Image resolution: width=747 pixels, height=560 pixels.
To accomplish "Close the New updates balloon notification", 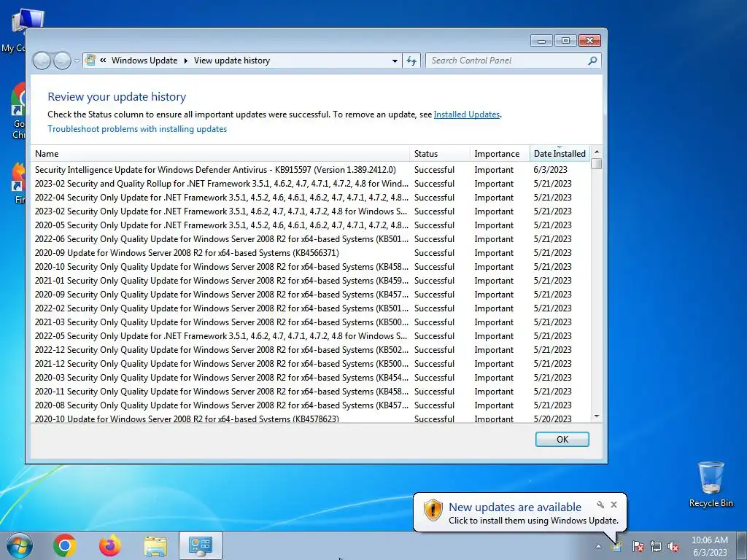I will point(614,505).
